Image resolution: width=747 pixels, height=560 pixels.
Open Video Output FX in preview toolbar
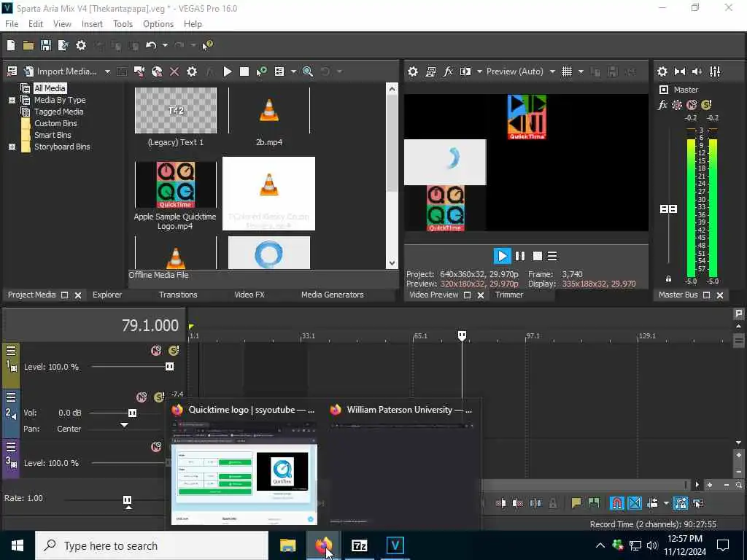pos(448,71)
